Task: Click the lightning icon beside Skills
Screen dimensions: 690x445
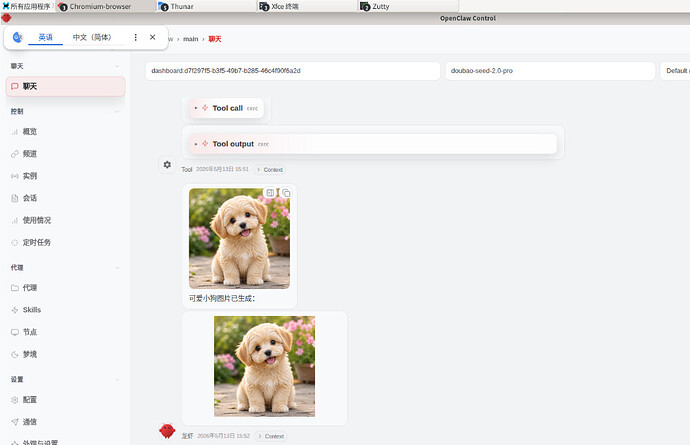Action: point(15,310)
